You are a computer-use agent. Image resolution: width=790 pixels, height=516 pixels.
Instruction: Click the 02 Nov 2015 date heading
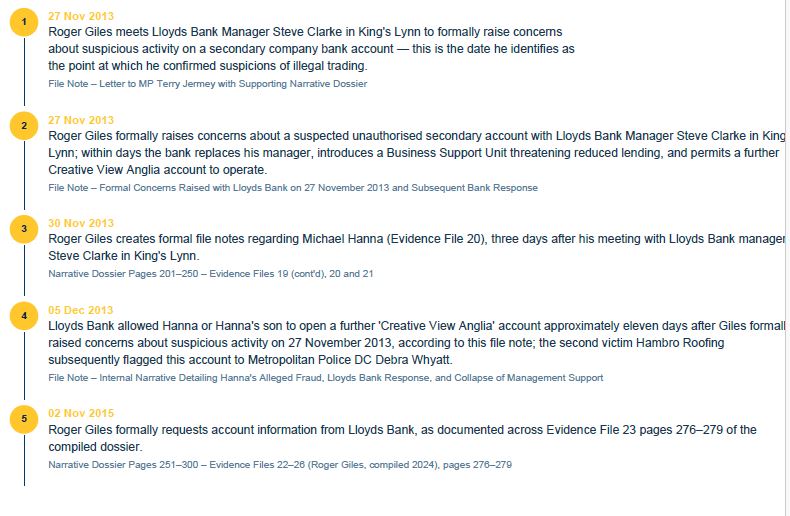81,413
